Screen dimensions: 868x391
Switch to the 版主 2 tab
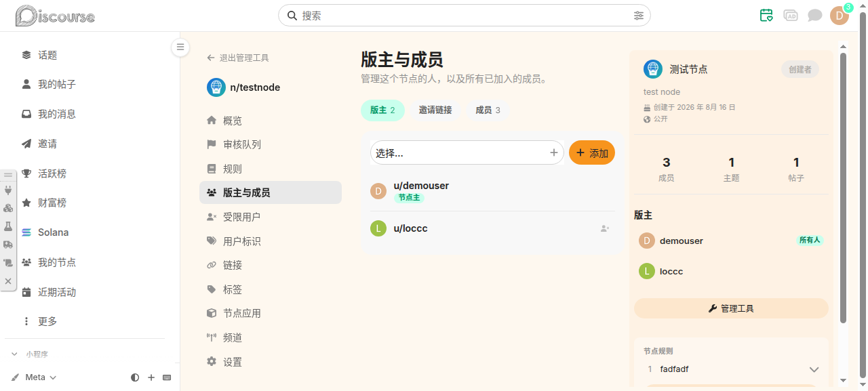[x=382, y=110]
